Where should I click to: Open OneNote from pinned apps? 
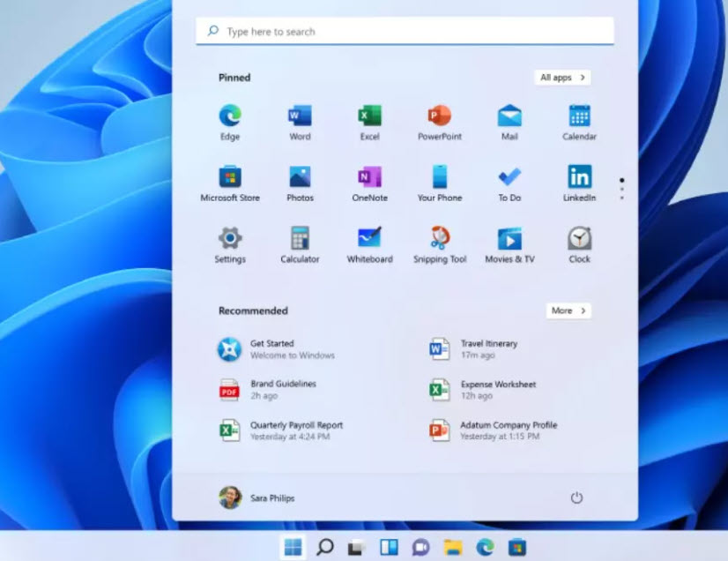tap(369, 183)
